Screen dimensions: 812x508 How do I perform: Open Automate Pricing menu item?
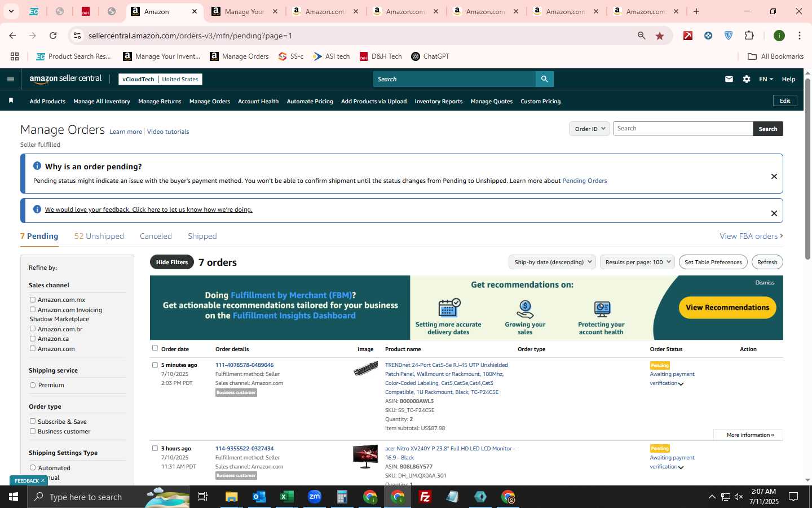pyautogui.click(x=310, y=102)
